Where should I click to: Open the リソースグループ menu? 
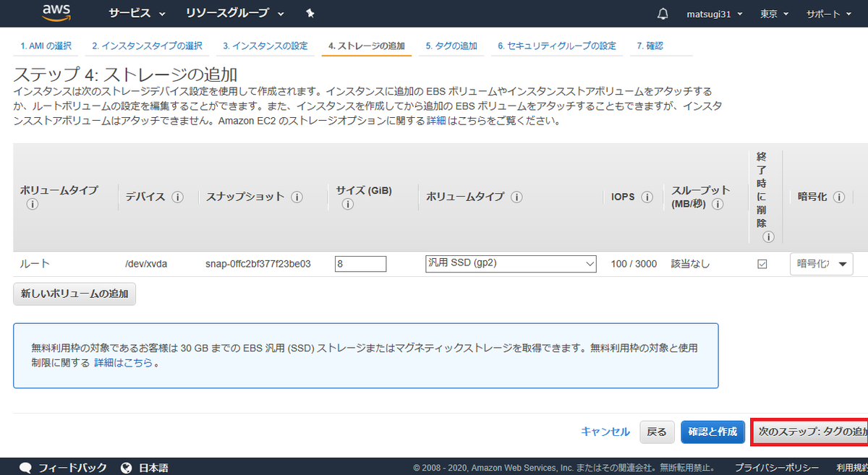(x=234, y=13)
